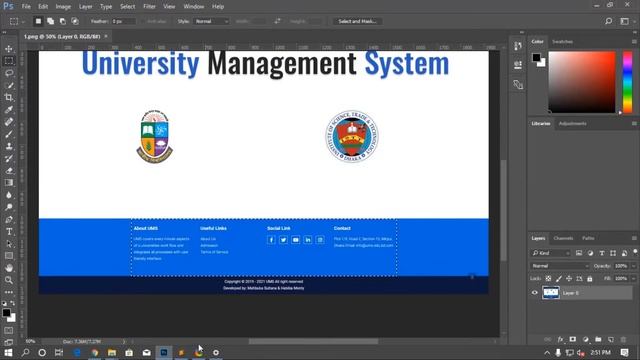640x360 pixels.
Task: Open the workspace switcher in options bar
Action: tap(624, 21)
